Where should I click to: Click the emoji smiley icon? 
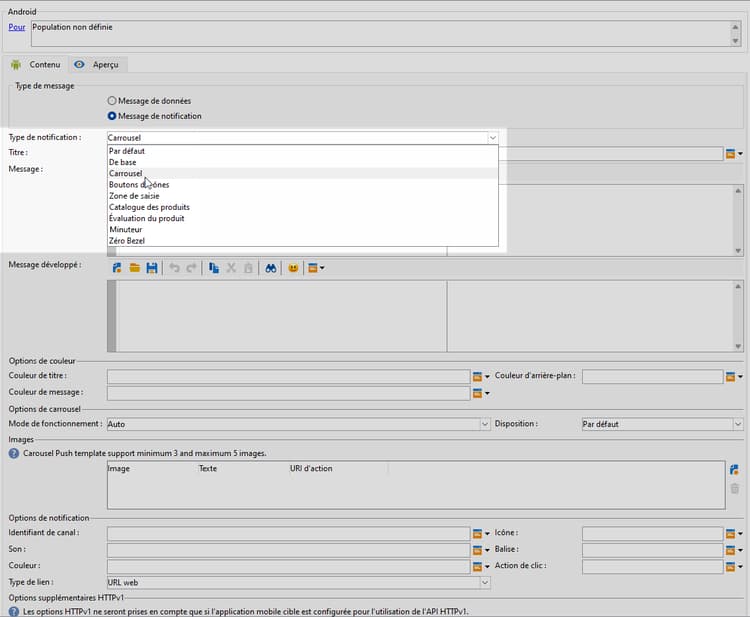(x=293, y=268)
